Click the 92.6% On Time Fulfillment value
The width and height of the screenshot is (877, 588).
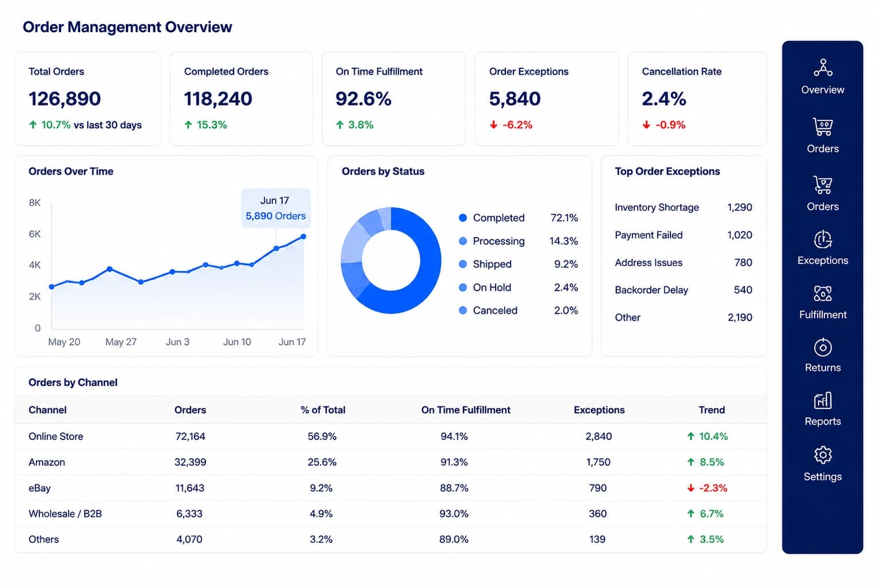point(364,98)
